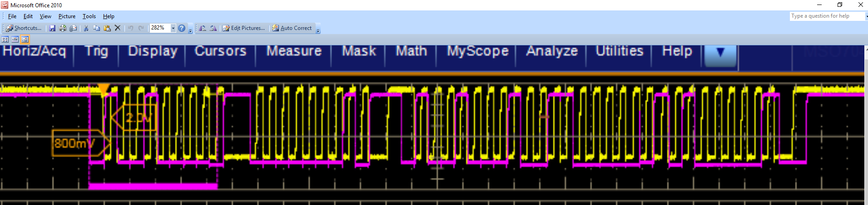Delete the picture with the X icon
This screenshot has width=868, height=205.
click(x=118, y=28)
